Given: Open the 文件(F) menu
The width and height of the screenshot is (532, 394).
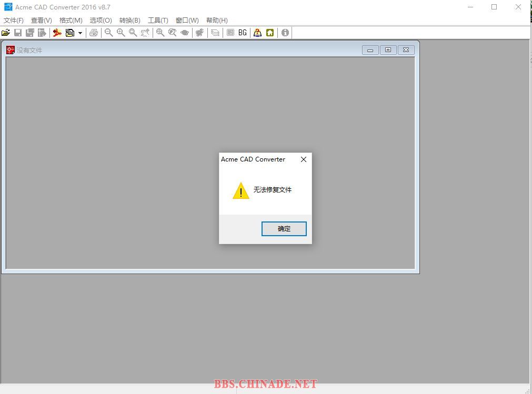Looking at the screenshot, I should pos(14,21).
